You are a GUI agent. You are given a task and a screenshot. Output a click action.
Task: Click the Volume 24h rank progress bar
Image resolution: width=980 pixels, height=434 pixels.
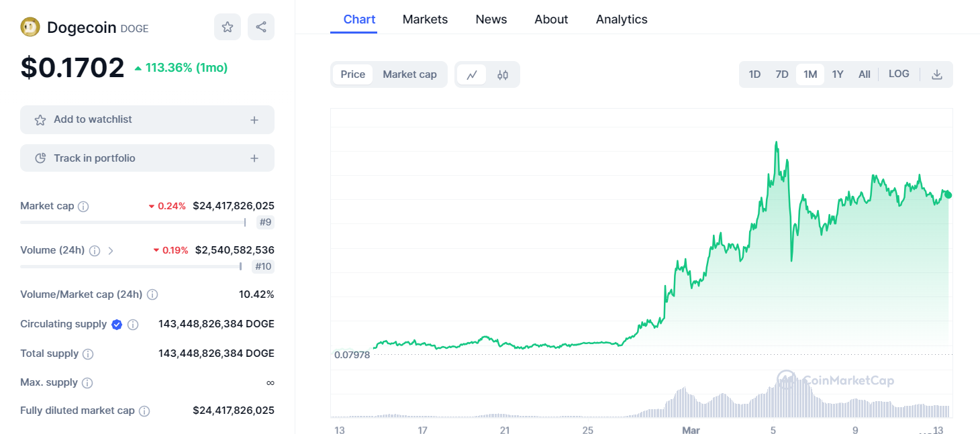[131, 266]
